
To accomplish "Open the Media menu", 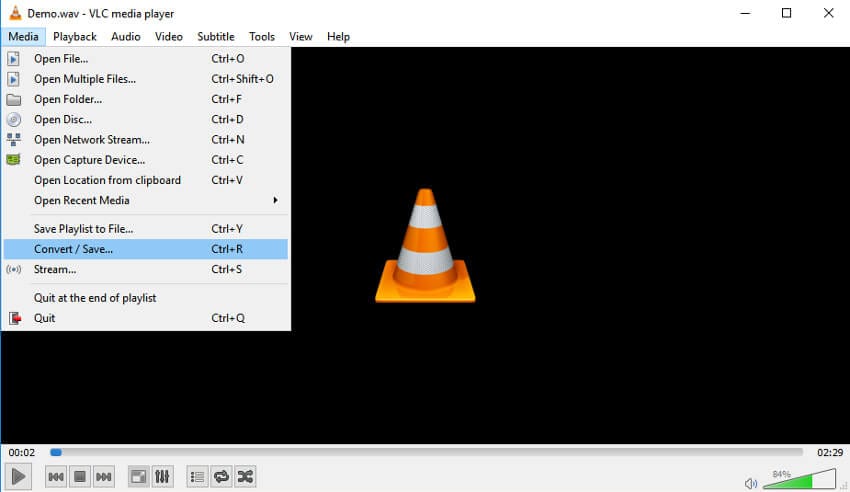I will pyautogui.click(x=23, y=36).
